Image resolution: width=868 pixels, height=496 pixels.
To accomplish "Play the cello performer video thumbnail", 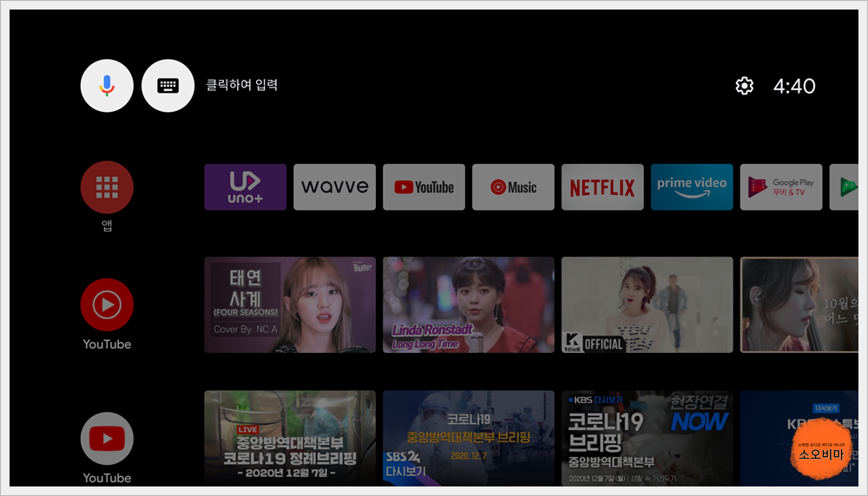I will (799, 304).
